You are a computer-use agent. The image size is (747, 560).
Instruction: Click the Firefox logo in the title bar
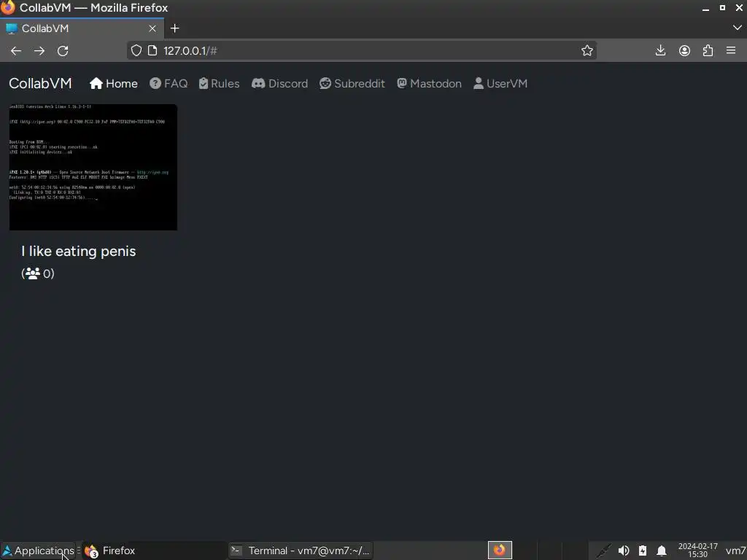pyautogui.click(x=8, y=7)
